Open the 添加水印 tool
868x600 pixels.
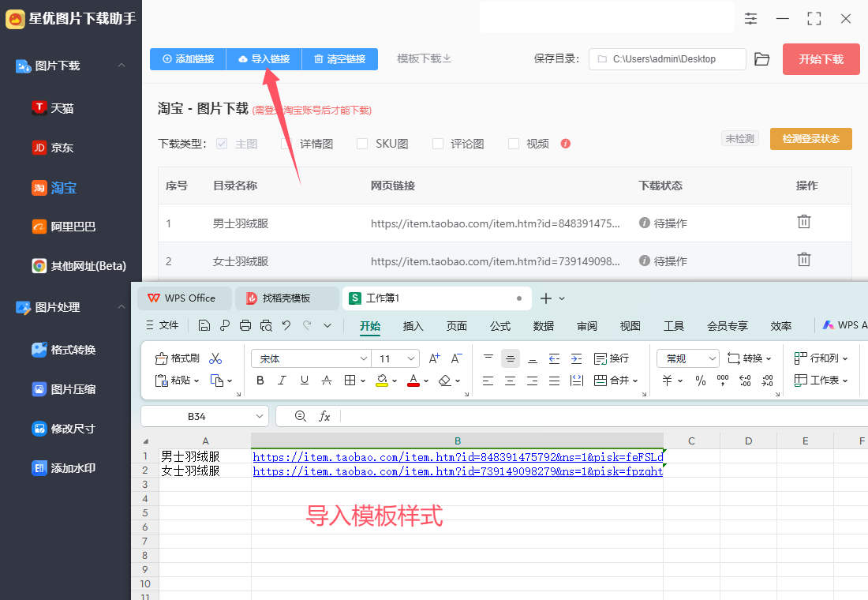tap(64, 468)
